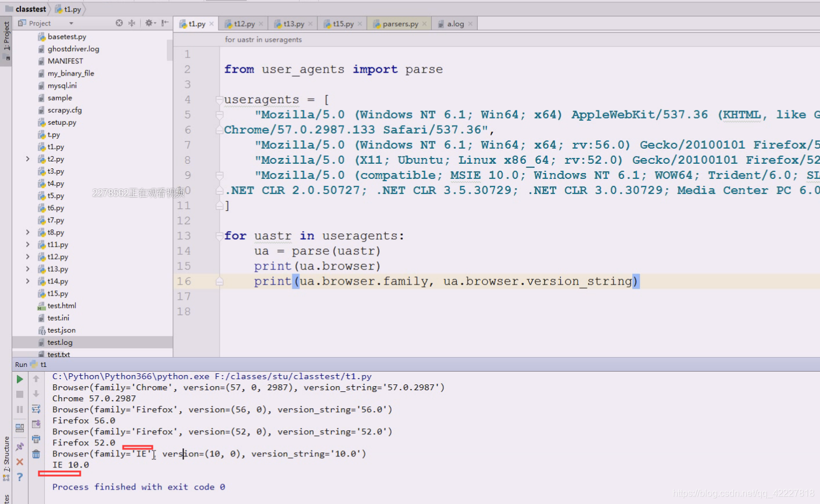Viewport: 820px width, 504px height.
Task: Close the t12.py tab
Action: (261, 24)
